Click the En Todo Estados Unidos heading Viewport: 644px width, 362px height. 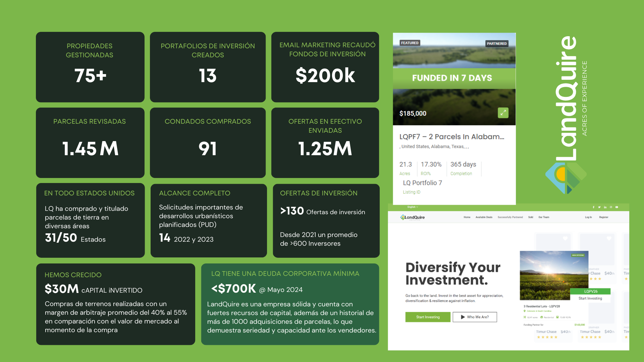click(89, 193)
